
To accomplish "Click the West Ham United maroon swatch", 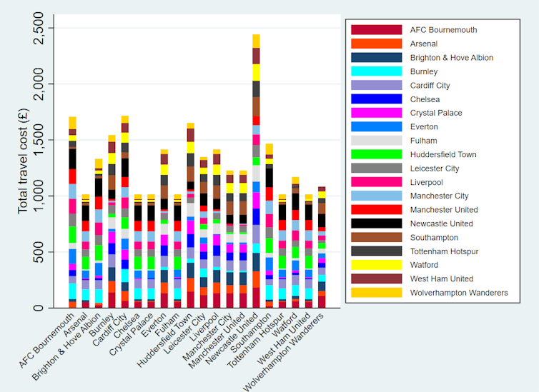I will pos(377,278).
